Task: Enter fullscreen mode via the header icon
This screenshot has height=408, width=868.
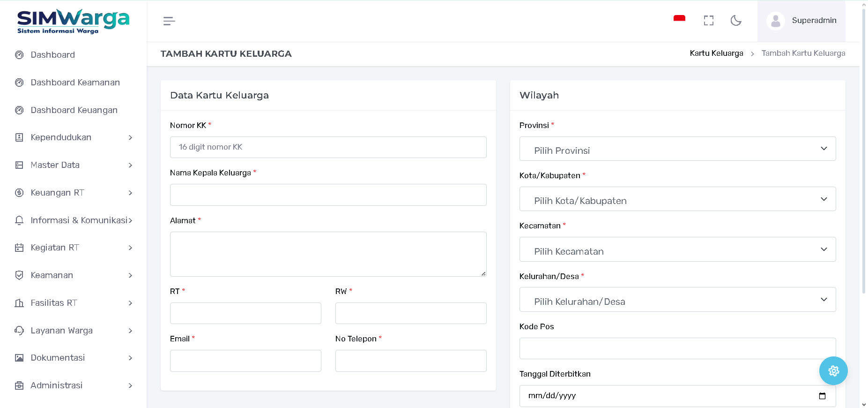Action: (708, 21)
